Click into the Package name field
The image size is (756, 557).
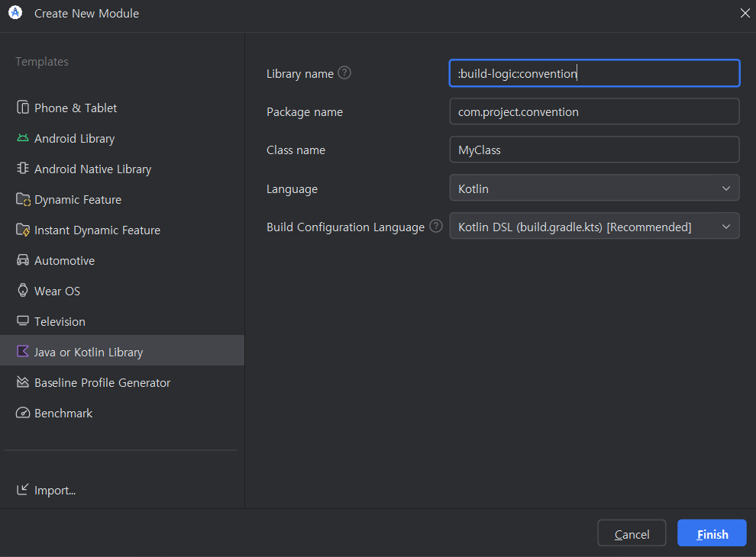pos(594,111)
